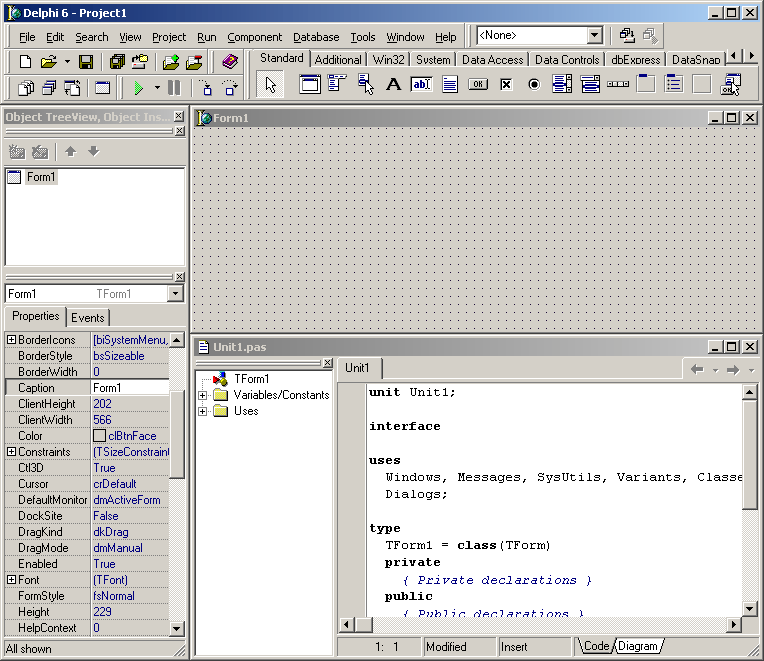This screenshot has width=764, height=661.
Task: Select the PopupMenu component icon
Action: (x=365, y=84)
